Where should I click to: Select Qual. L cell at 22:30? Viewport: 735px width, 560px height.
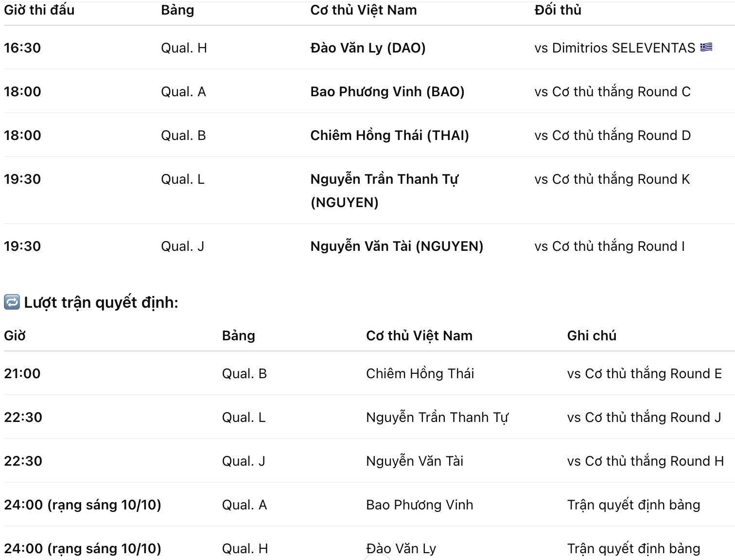tap(244, 417)
